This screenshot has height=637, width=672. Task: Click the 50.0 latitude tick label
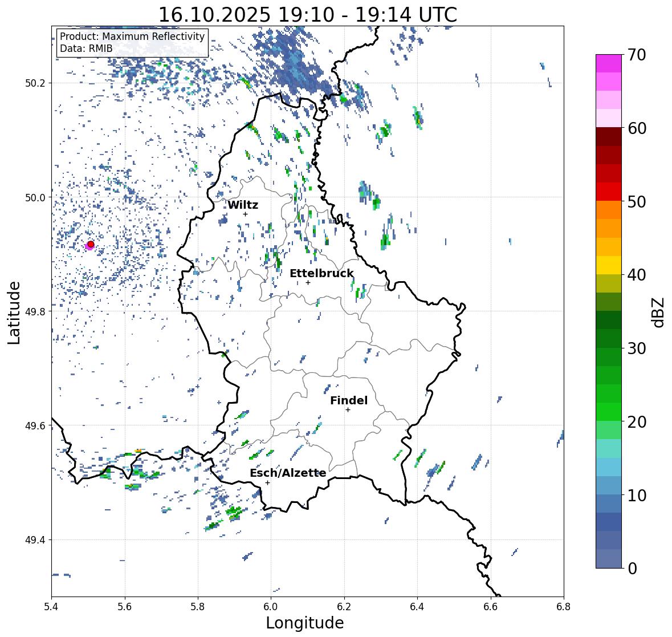click(x=35, y=197)
